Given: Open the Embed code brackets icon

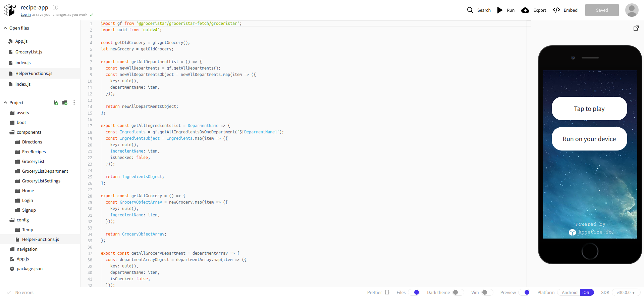Looking at the screenshot, I should pyautogui.click(x=556, y=10).
